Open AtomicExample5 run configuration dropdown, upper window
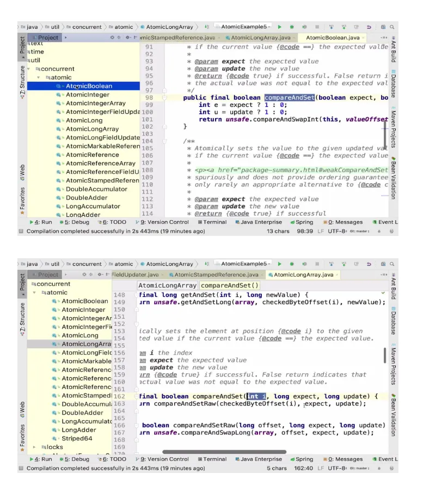This screenshot has width=448, height=479. coord(243,27)
